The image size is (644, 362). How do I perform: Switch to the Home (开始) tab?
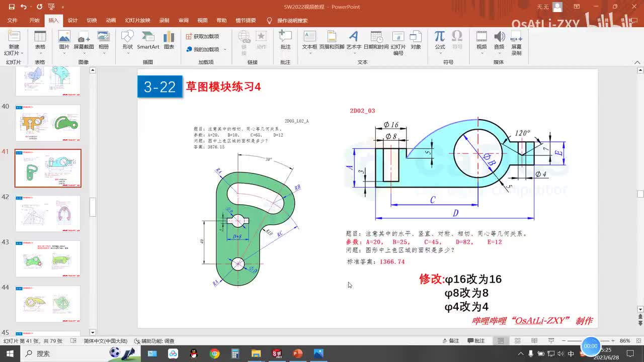click(34, 21)
